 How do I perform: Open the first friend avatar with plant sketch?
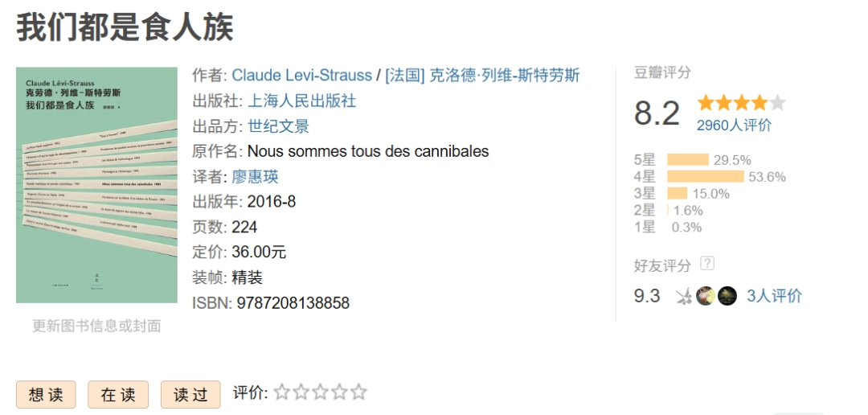click(x=685, y=296)
